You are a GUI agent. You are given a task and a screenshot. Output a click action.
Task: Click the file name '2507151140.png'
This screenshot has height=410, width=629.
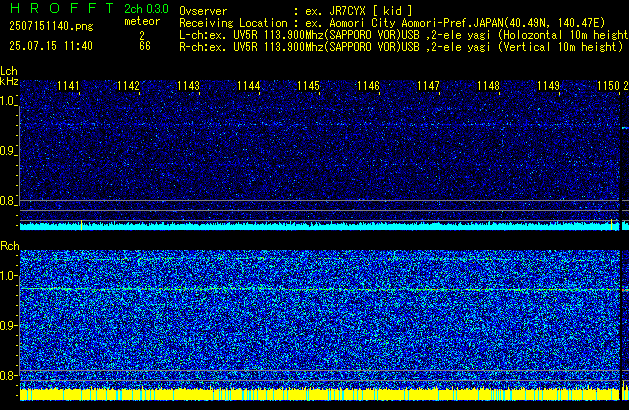(x=51, y=26)
